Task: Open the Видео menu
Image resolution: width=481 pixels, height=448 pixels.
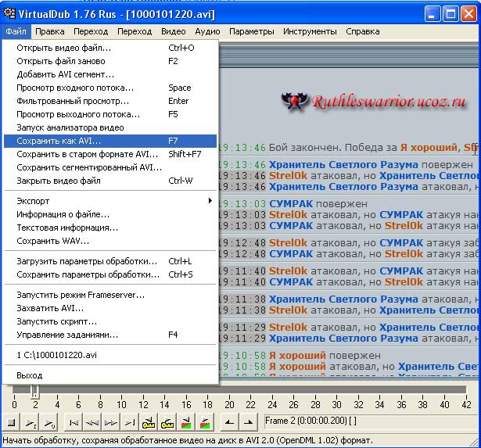Action: coord(174,31)
